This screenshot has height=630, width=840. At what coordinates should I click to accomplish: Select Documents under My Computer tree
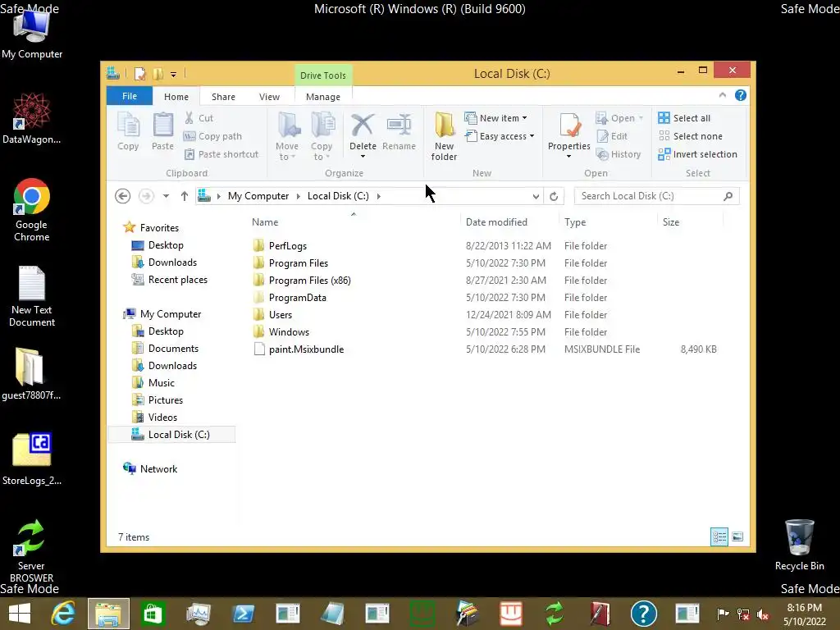tap(173, 348)
